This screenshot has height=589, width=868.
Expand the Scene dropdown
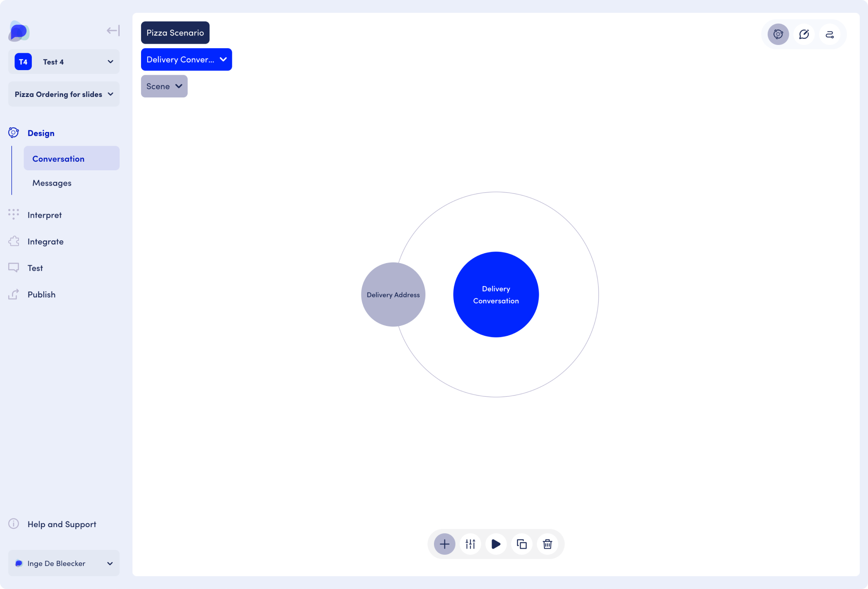coord(164,86)
